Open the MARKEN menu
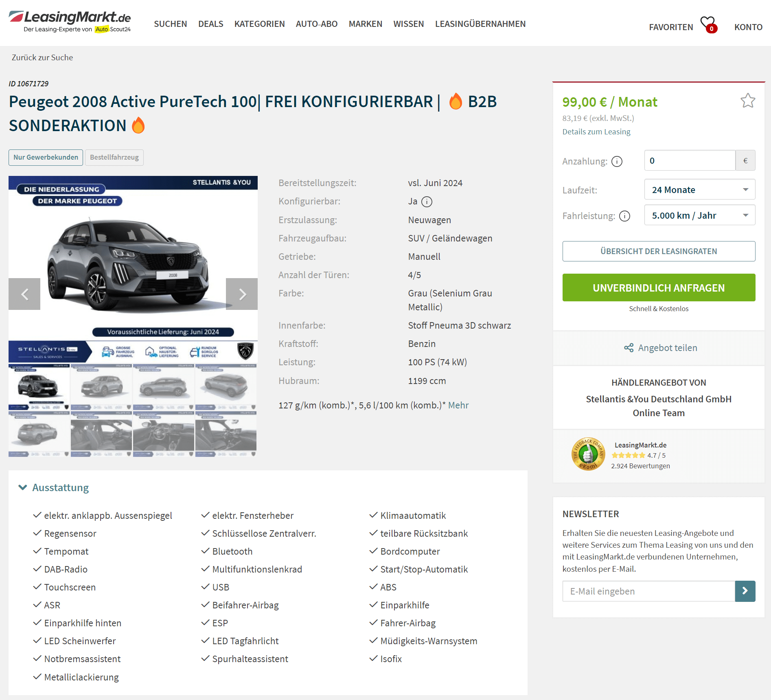This screenshot has width=771, height=700. 366,24
